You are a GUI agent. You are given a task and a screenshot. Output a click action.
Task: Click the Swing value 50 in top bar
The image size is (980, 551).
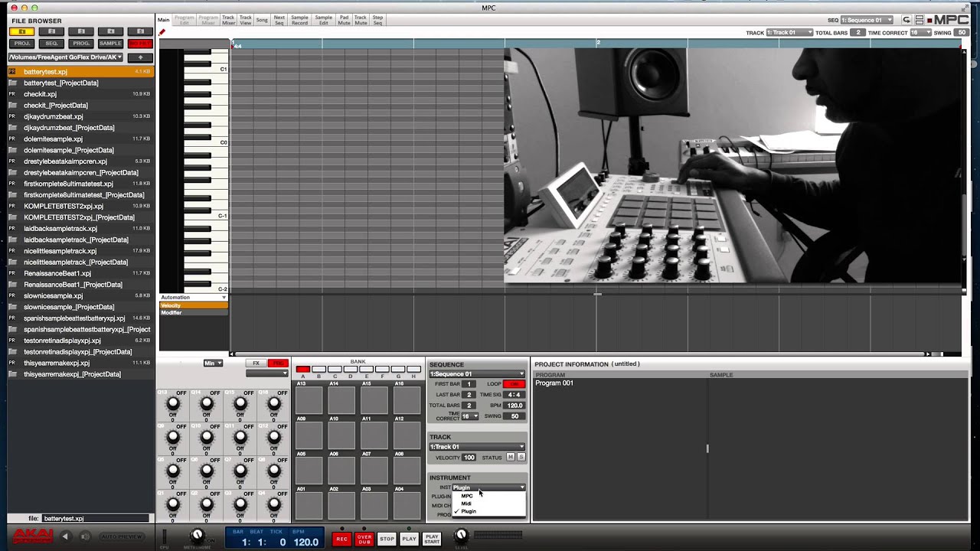pyautogui.click(x=962, y=33)
